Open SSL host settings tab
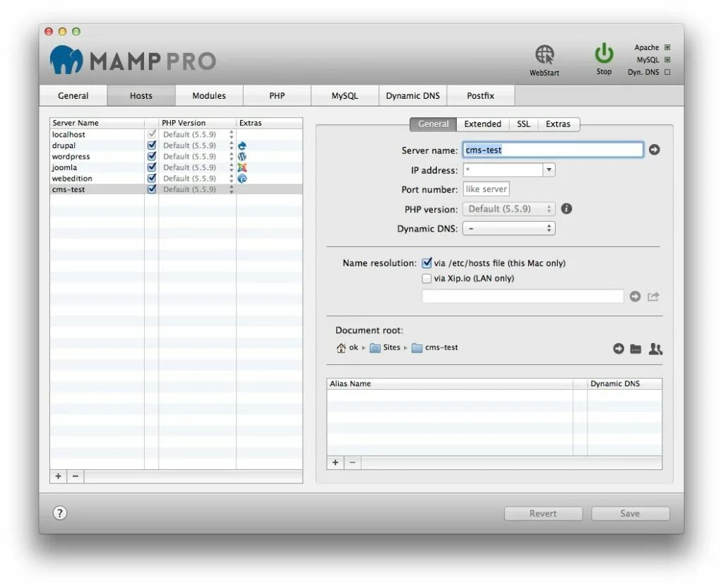This screenshot has height=588, width=723. [x=523, y=124]
